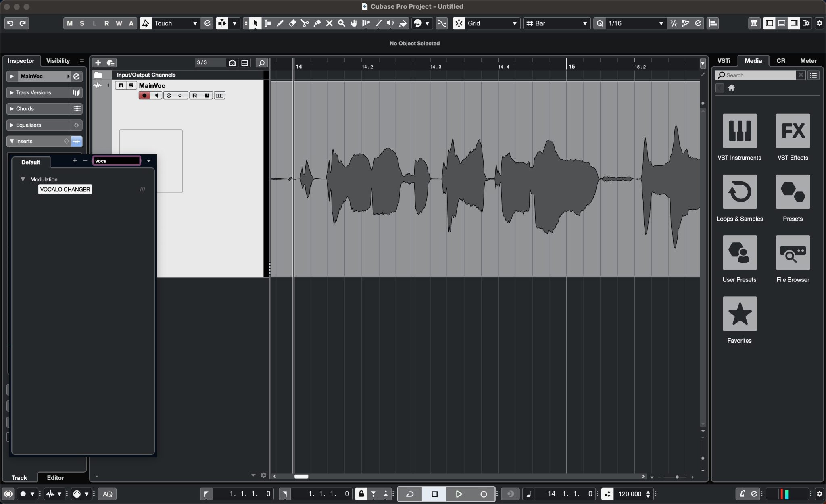Start playback with the Play button
This screenshot has height=504, width=826.
[x=459, y=494]
